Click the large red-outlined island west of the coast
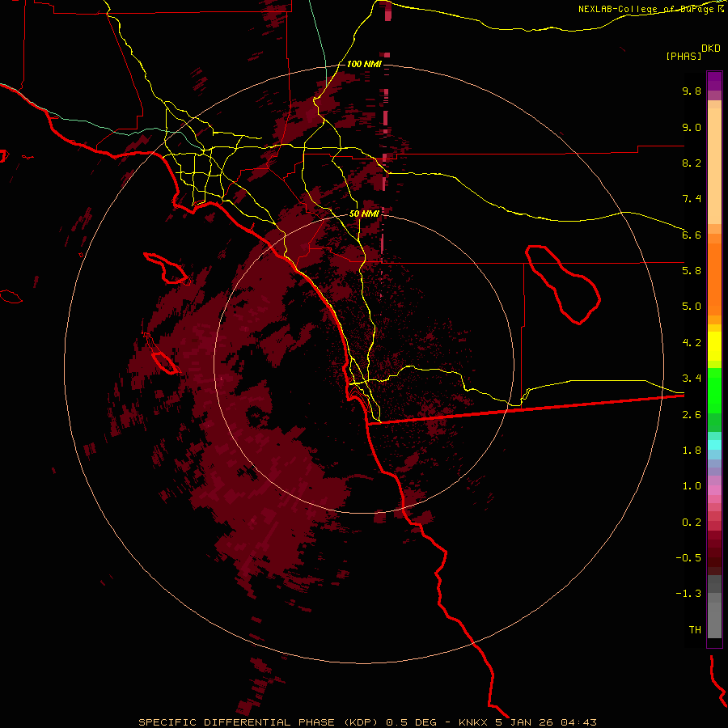The image size is (728, 728). click(x=166, y=269)
